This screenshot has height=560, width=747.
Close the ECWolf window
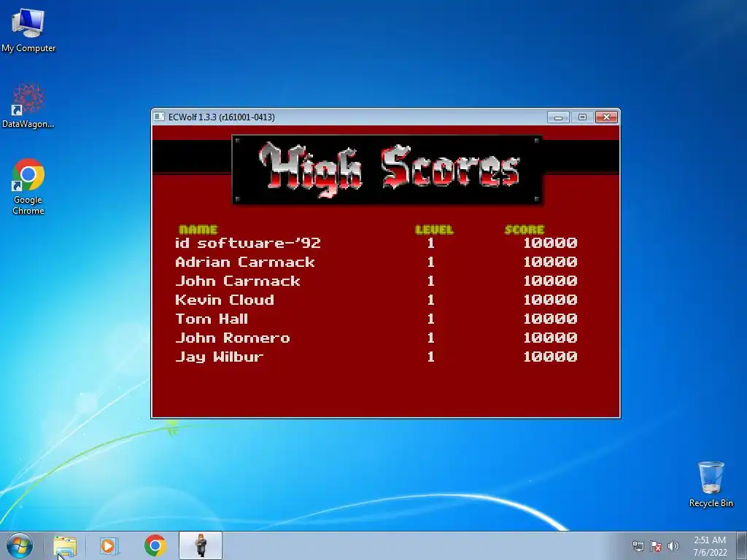606,117
